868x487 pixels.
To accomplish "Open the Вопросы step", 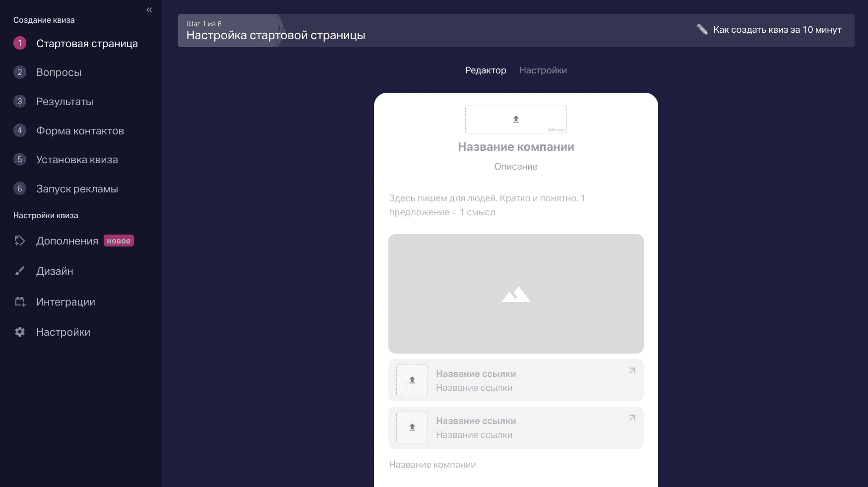I will (59, 72).
